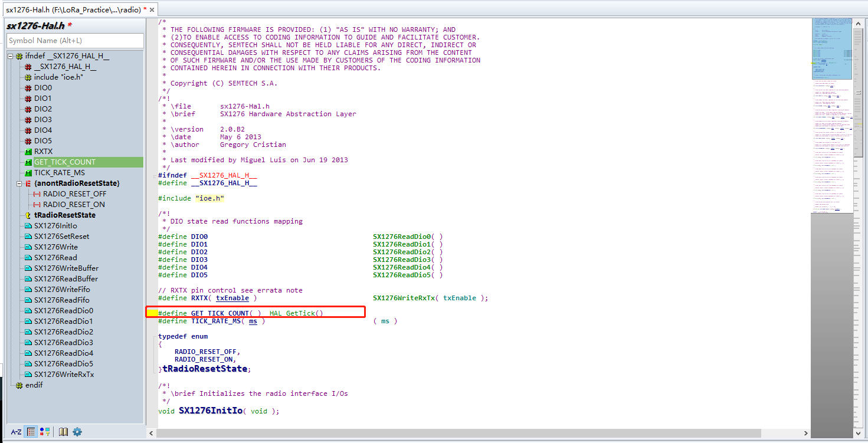Screen dimensions: 868x443
Task: Select tRadioResetState typedef in symbol tree
Action: (x=64, y=215)
